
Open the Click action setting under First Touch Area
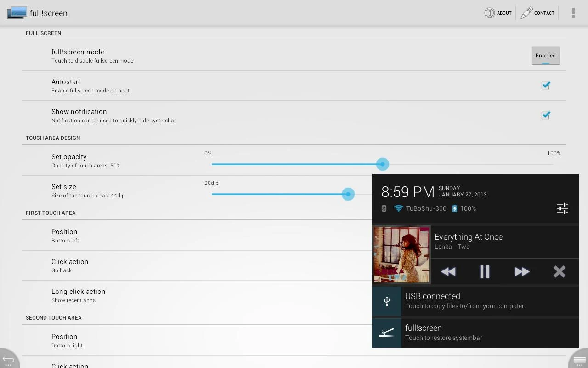(x=184, y=265)
